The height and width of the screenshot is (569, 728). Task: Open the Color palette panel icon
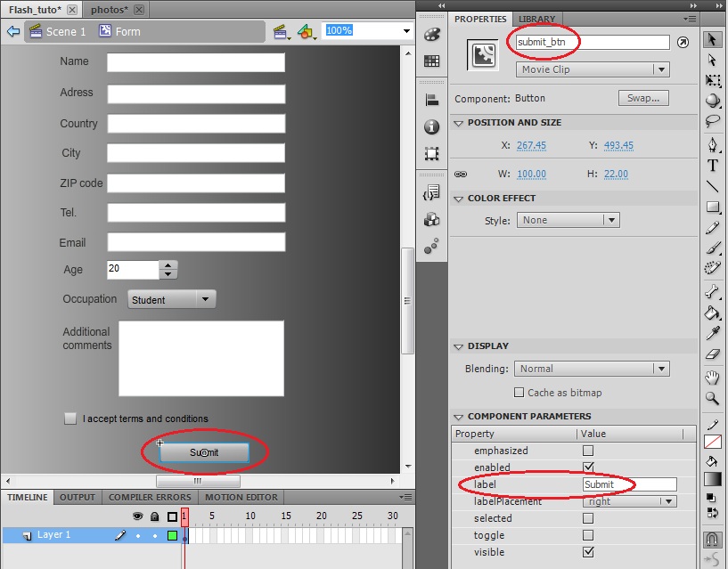[x=432, y=35]
